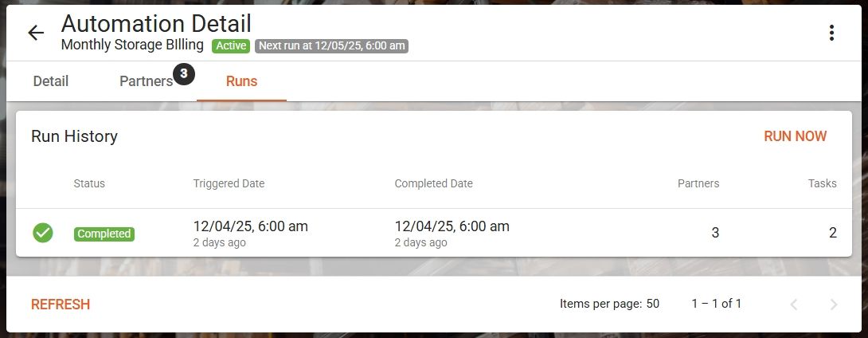The image size is (868, 338).
Task: Select the Runs tab
Action: pyautogui.click(x=241, y=81)
